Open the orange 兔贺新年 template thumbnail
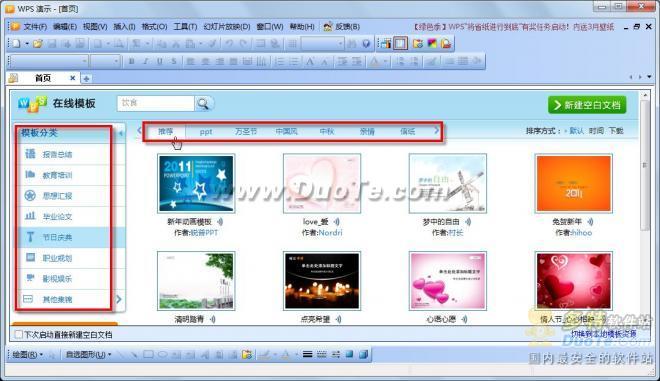 click(x=573, y=184)
